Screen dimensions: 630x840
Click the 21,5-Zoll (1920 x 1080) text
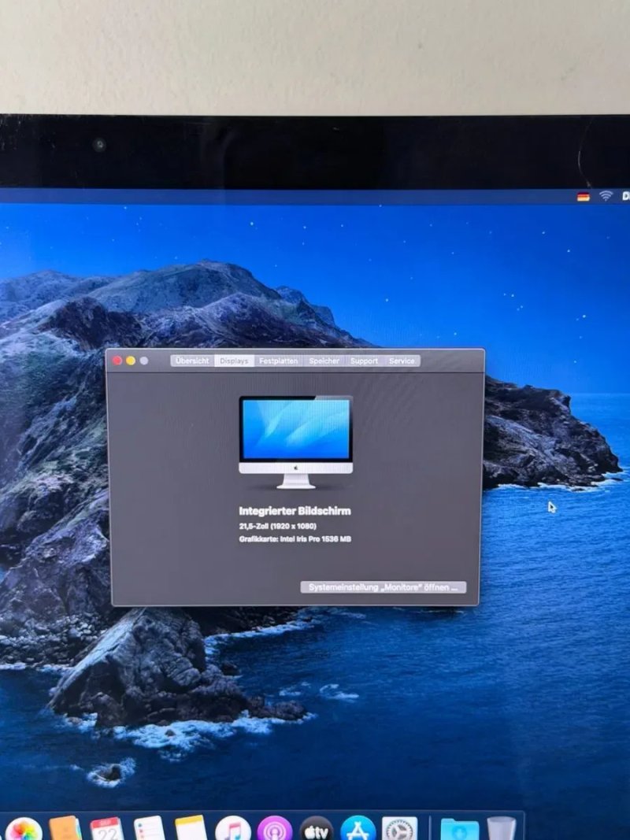point(277,526)
